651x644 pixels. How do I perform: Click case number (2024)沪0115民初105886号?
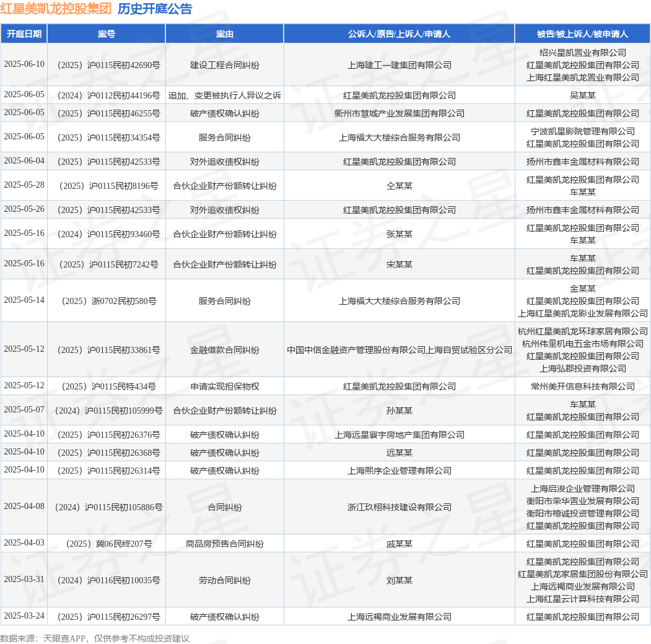[x=109, y=507]
